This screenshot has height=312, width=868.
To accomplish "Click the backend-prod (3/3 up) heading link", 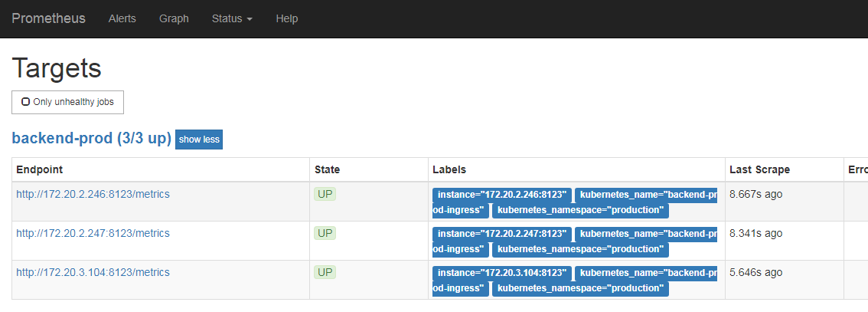I will pos(91,139).
